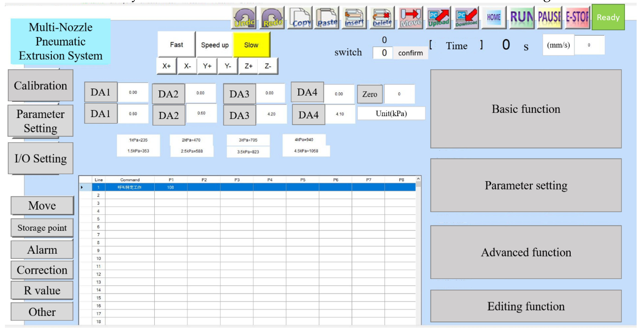
Task: Click the Redo toolbar icon
Action: [x=272, y=18]
